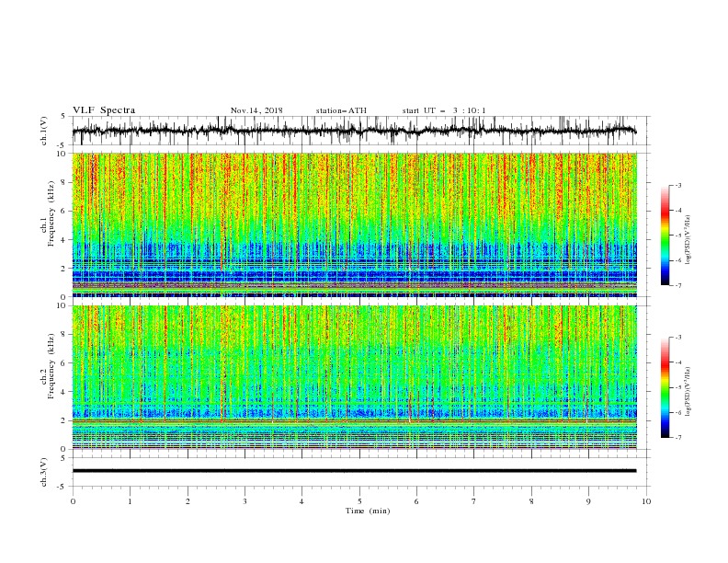This screenshot has width=728, height=563.
Task: Click the time axis tick label "9"
Action: click(x=588, y=501)
